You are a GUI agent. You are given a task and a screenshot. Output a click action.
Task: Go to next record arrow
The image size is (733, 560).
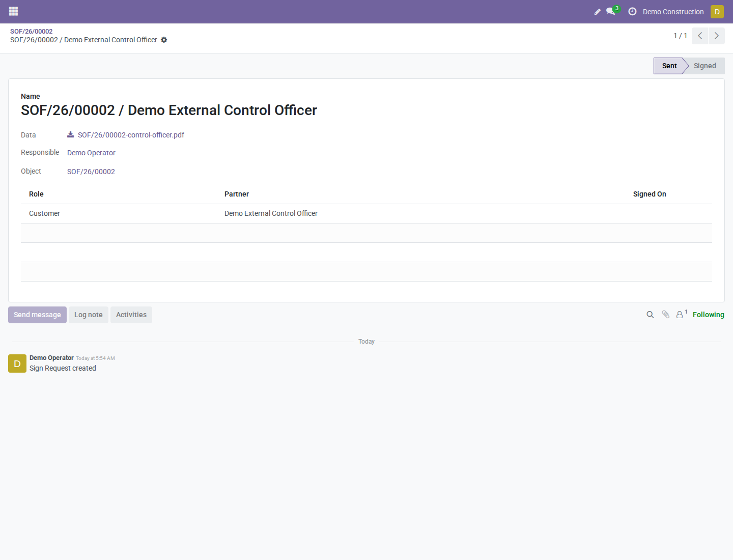[x=717, y=36]
